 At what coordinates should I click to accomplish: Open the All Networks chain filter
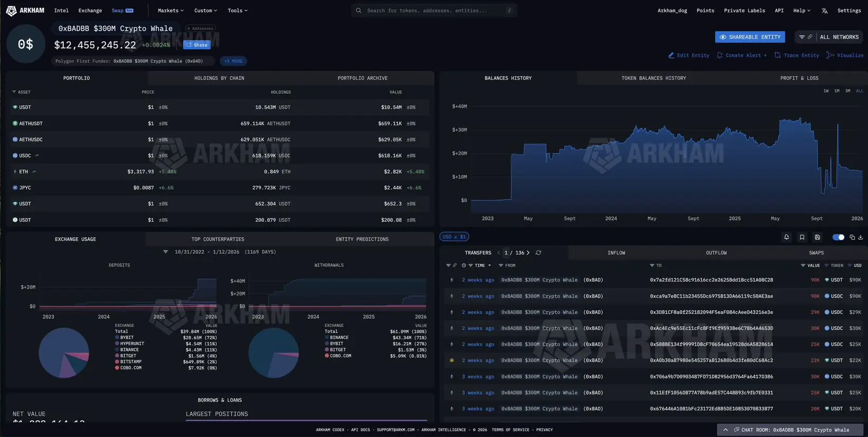[x=839, y=37]
